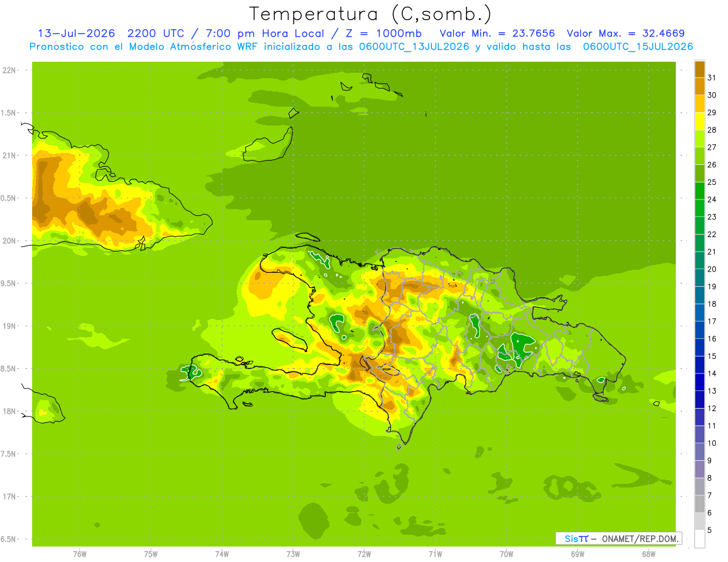Click the "Temperatura (C,somb.)" map title

[x=370, y=13]
